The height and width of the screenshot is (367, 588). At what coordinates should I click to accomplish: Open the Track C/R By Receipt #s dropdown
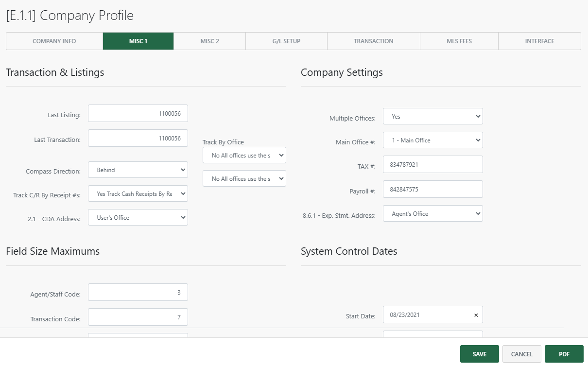coord(138,193)
